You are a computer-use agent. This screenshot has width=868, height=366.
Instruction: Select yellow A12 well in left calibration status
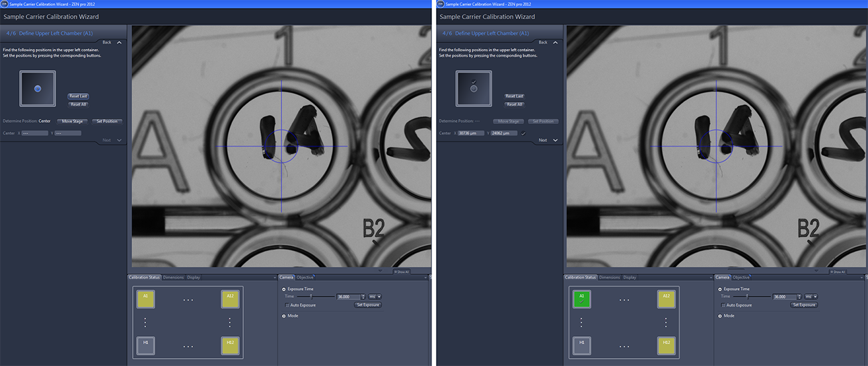coord(230,299)
